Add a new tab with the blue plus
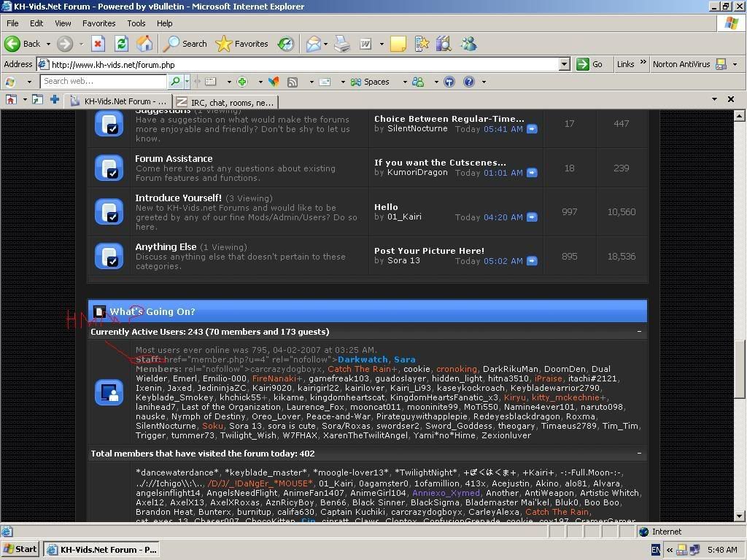The height and width of the screenshot is (560, 747). point(55,99)
